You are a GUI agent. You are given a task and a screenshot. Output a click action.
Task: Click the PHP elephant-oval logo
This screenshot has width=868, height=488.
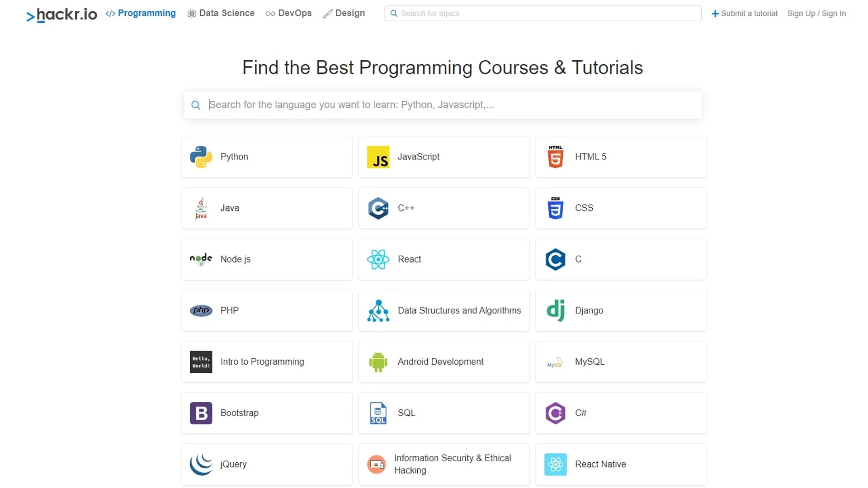[x=201, y=310]
